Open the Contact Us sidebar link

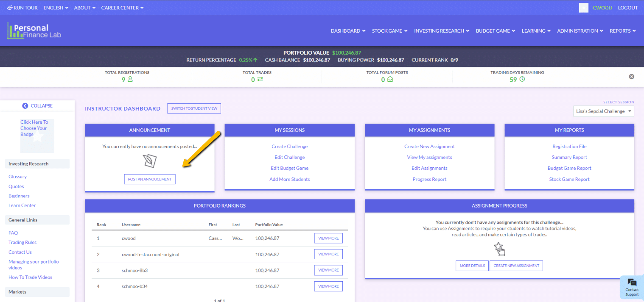tap(20, 252)
